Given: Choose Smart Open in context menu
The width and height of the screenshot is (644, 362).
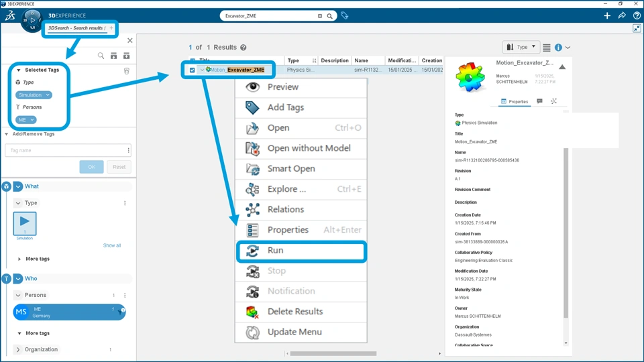Looking at the screenshot, I should 301,169.
